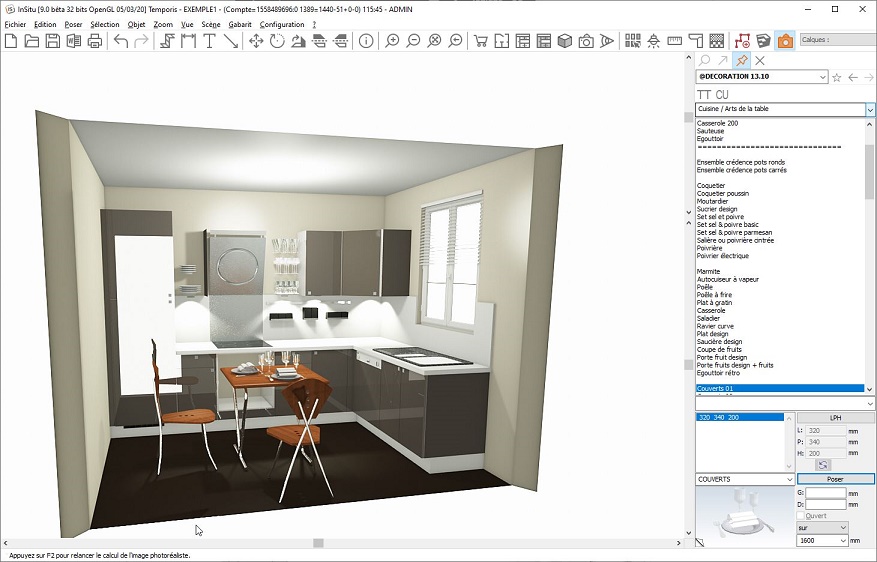Open the Configuration menu
Screen dimensions: 877x562
281,24
